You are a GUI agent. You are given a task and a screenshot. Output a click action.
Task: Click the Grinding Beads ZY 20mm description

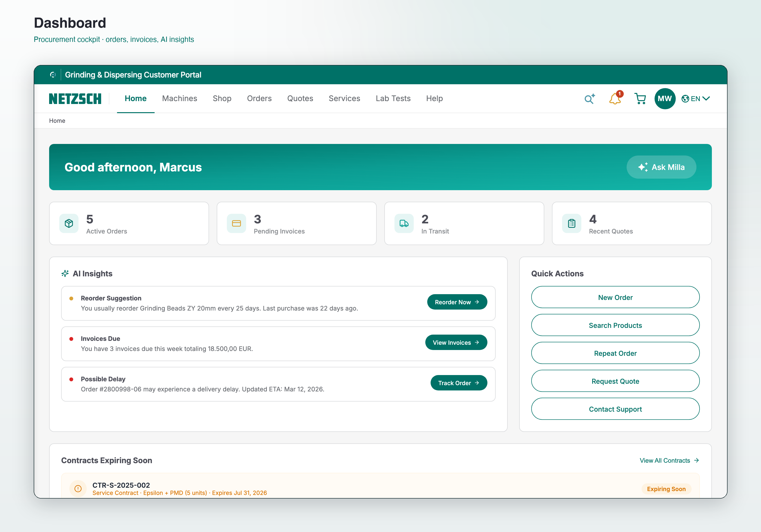coord(219,308)
